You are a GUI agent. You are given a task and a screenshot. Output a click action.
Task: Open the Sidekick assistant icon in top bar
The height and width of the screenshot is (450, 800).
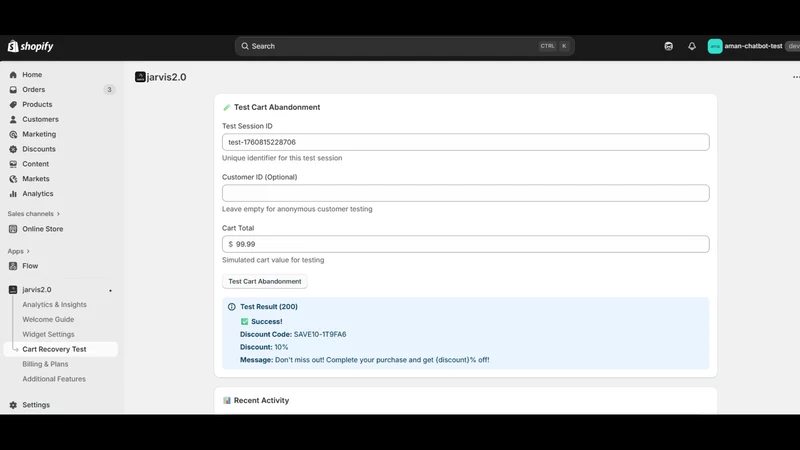coord(668,46)
